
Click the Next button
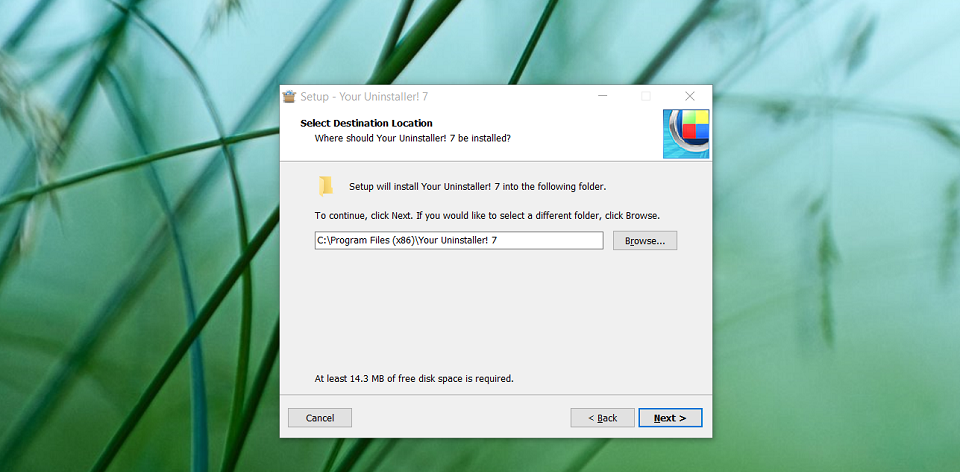pos(670,418)
